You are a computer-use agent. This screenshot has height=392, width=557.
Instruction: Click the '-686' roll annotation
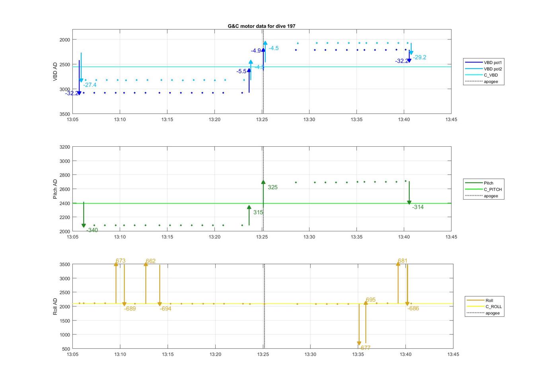pos(413,309)
